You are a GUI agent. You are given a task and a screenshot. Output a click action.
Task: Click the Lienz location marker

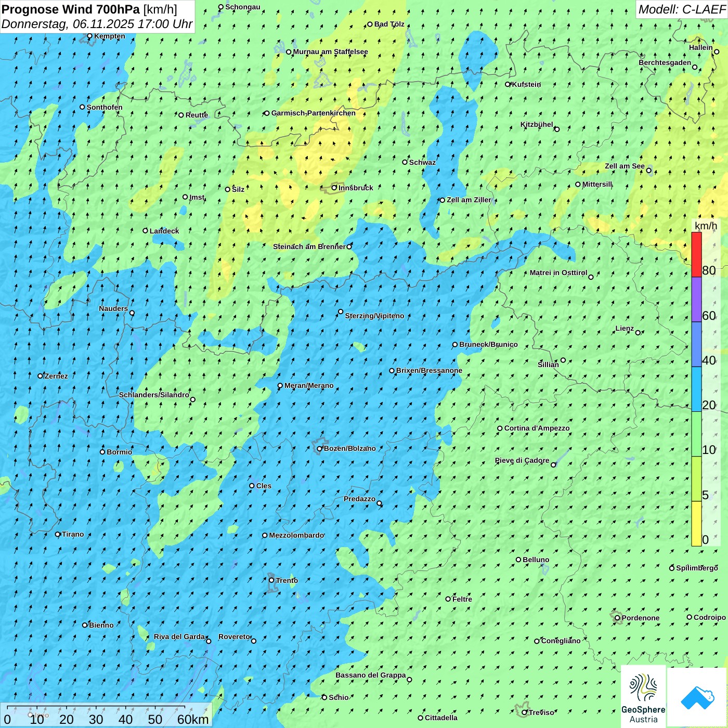pos(638,333)
